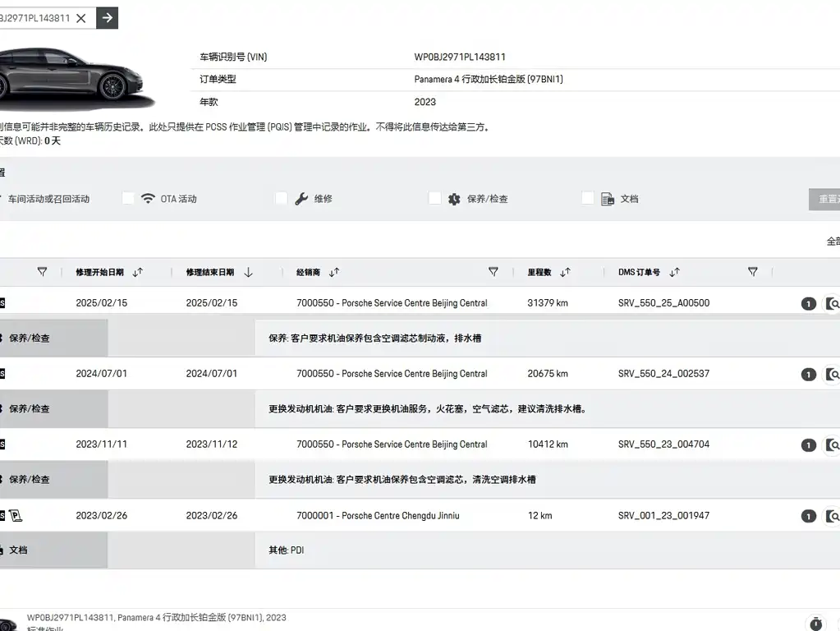The image size is (840, 631).
Task: Tick the 维修 filter checkbox
Action: point(282,198)
